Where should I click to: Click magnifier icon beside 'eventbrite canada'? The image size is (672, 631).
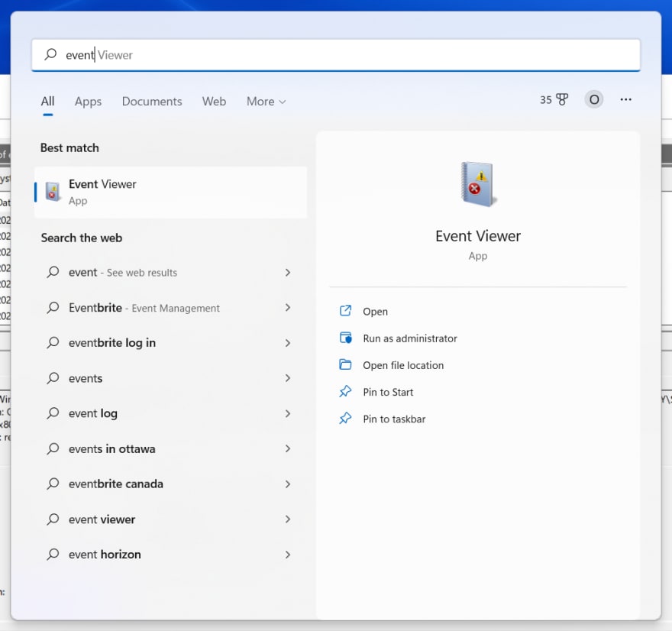coord(53,484)
